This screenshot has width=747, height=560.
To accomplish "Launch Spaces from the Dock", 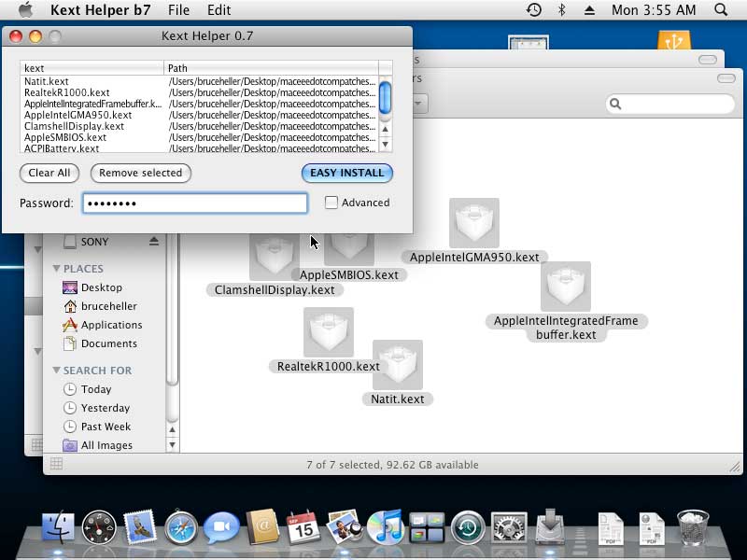I will tap(427, 527).
